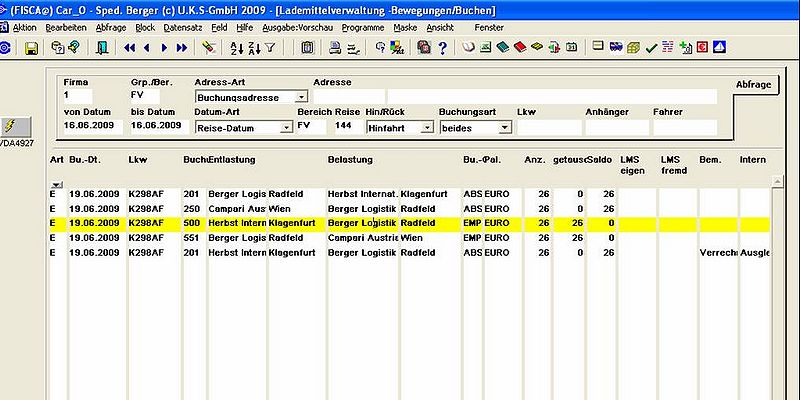This screenshot has height=400, width=800.
Task: Open the Datum-Art dropdown showing Reise-Datum
Action: pos(287,128)
